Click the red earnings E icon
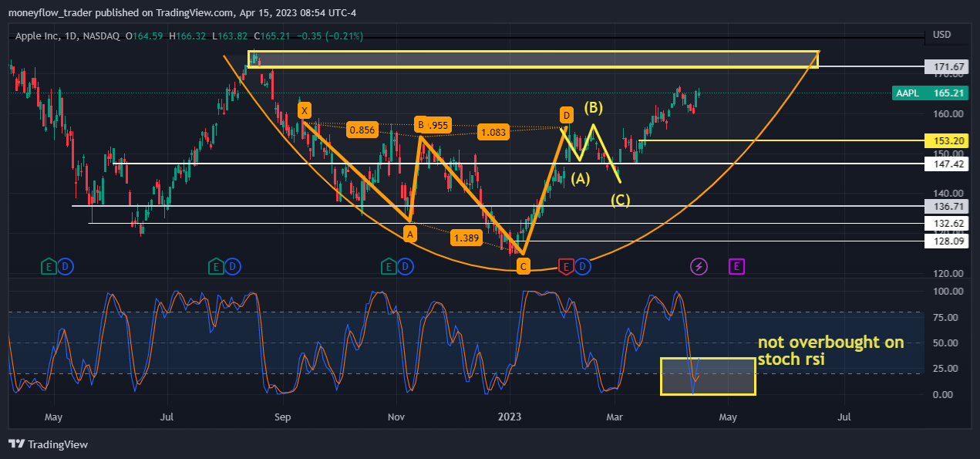Screen dimensions: 980x459 pyautogui.click(x=566, y=267)
